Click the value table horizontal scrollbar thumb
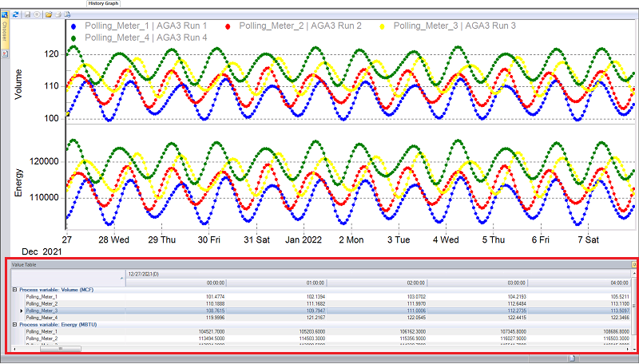The width and height of the screenshot is (639, 364). coord(61,349)
